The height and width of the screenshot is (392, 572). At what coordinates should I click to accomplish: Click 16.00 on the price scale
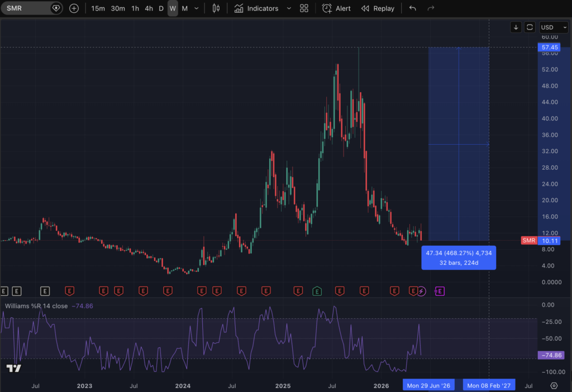coord(550,217)
